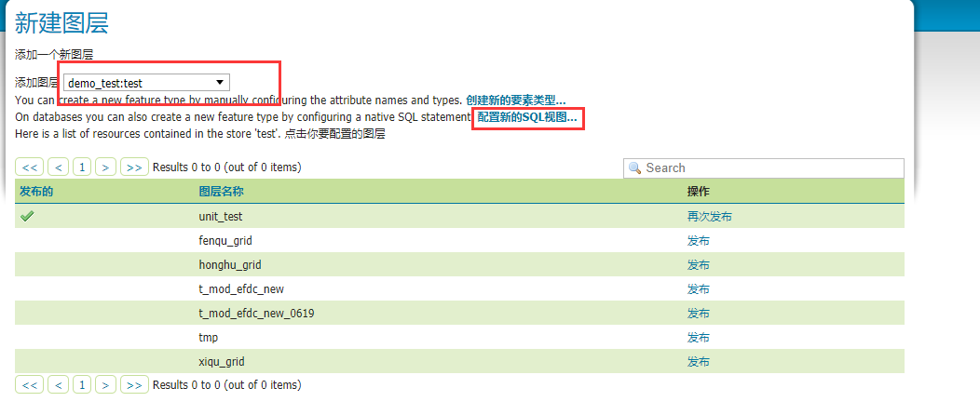980x415 pixels.
Task: Publish the xiqu_grid layer
Action: (698, 361)
